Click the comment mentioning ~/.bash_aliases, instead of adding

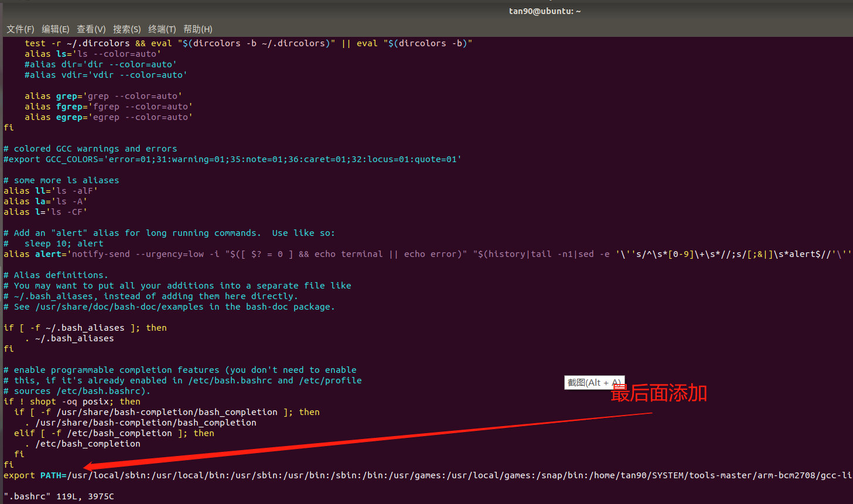coord(151,296)
